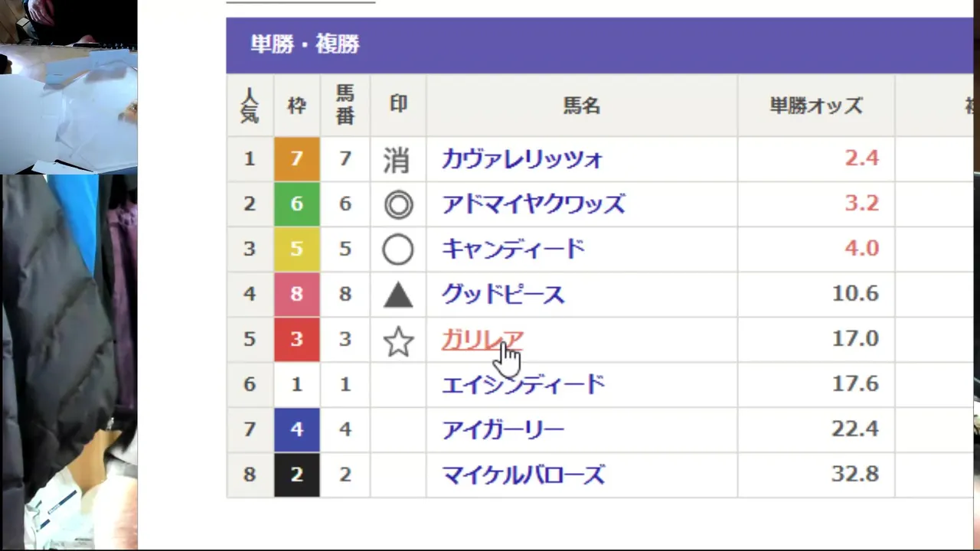The width and height of the screenshot is (980, 551).
Task: Click the 単勝オッズ column header
Action: pyautogui.click(x=816, y=106)
